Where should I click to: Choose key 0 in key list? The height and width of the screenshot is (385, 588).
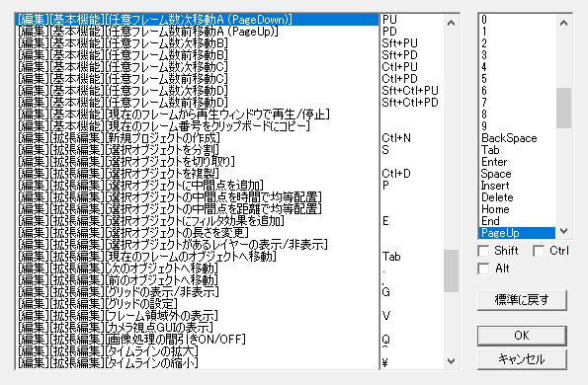click(518, 19)
